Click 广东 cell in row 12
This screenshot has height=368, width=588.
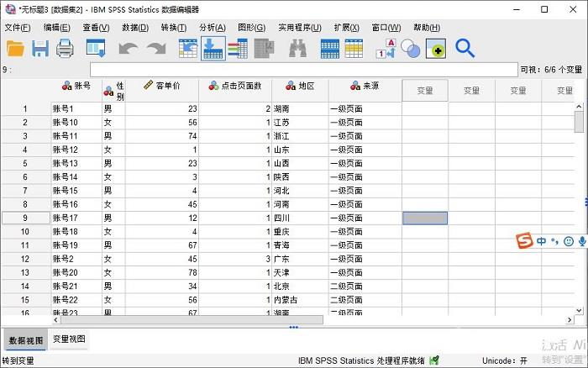[300, 259]
